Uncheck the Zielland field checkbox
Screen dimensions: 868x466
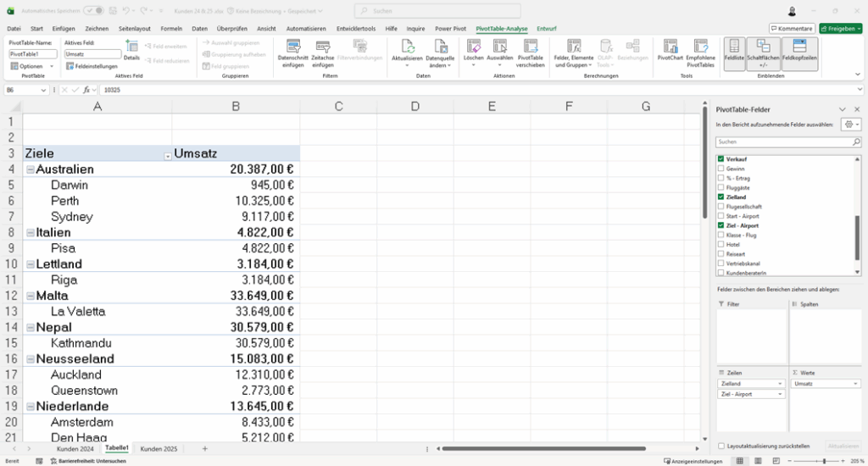721,197
